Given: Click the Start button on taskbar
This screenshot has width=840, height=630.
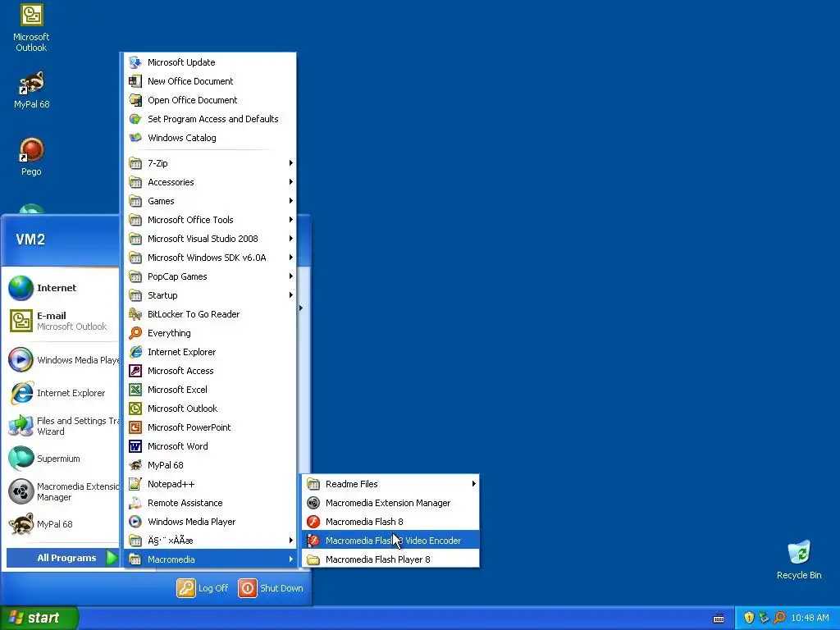Looking at the screenshot, I should click(x=39, y=618).
